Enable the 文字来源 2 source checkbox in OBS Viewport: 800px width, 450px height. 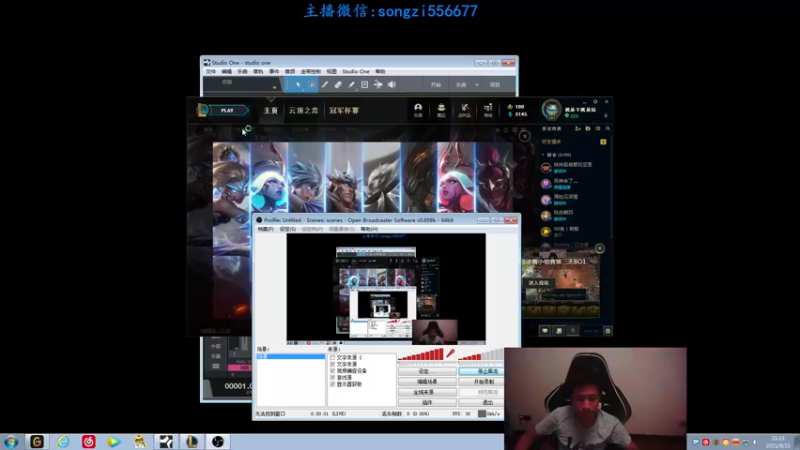point(333,358)
